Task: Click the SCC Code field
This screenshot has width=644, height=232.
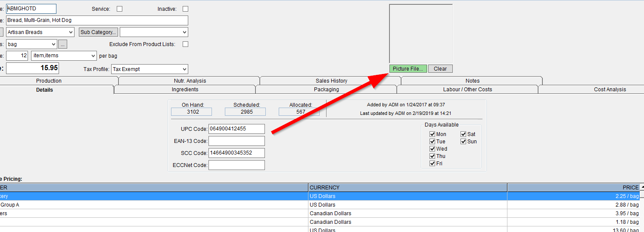Action: tap(236, 153)
